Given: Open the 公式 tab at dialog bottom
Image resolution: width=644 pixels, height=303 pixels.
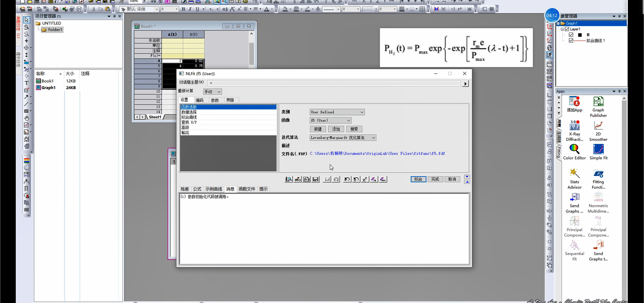Looking at the screenshot, I should pos(197,189).
